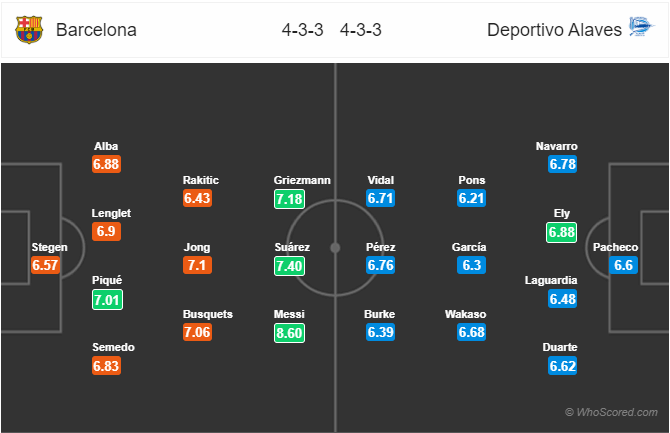Click Navarro's 6.78 rating badge
670x433 pixels.
[x=563, y=164]
